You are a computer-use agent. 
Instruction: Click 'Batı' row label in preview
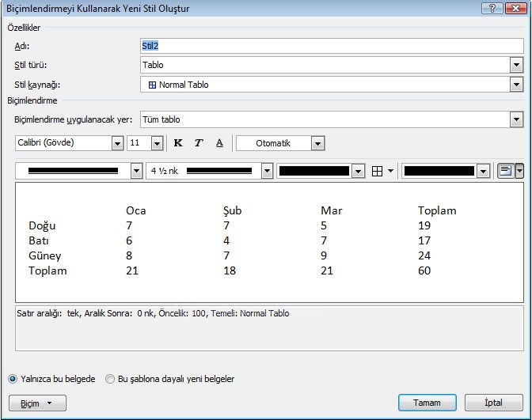point(39,240)
